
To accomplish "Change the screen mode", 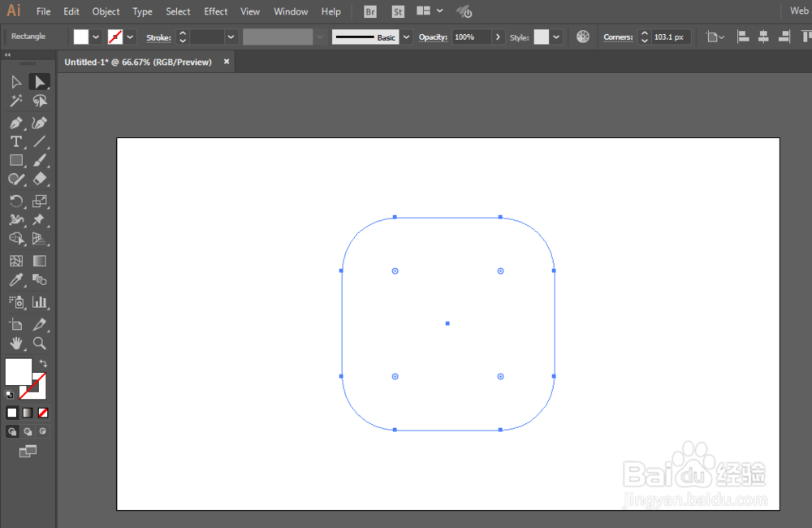I will coord(28,452).
